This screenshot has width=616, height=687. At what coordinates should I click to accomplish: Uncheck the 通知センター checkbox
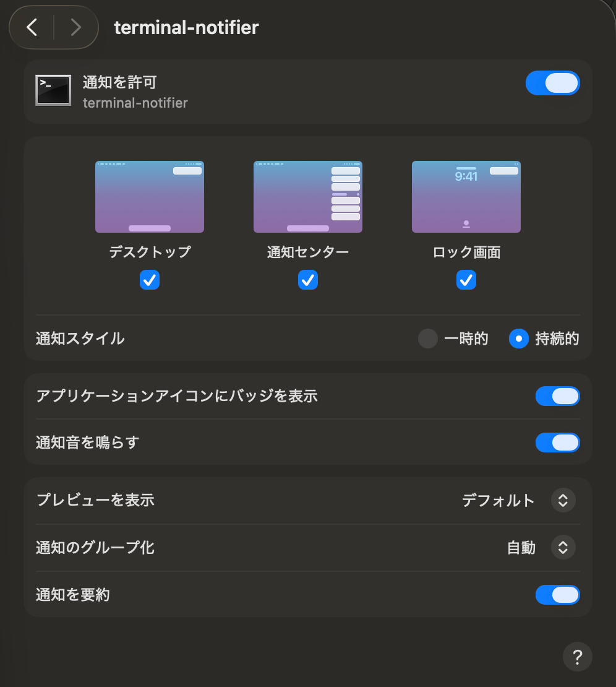pyautogui.click(x=307, y=280)
